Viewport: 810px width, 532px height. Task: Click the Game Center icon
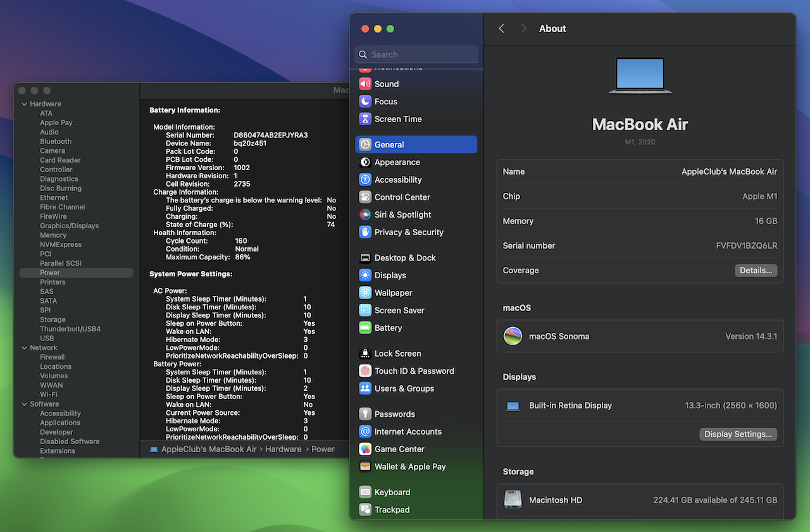tap(365, 449)
